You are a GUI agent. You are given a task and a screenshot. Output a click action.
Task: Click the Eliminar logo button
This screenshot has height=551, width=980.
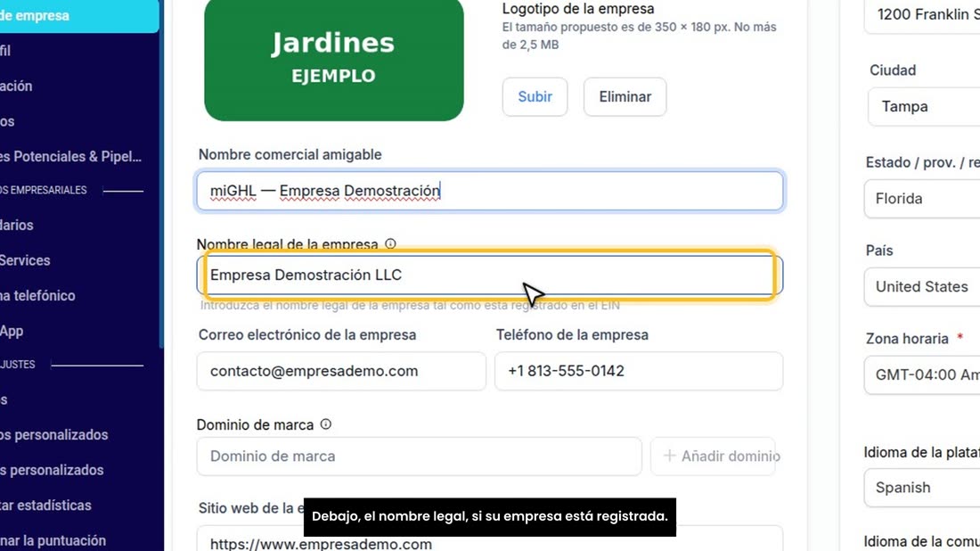tap(625, 97)
